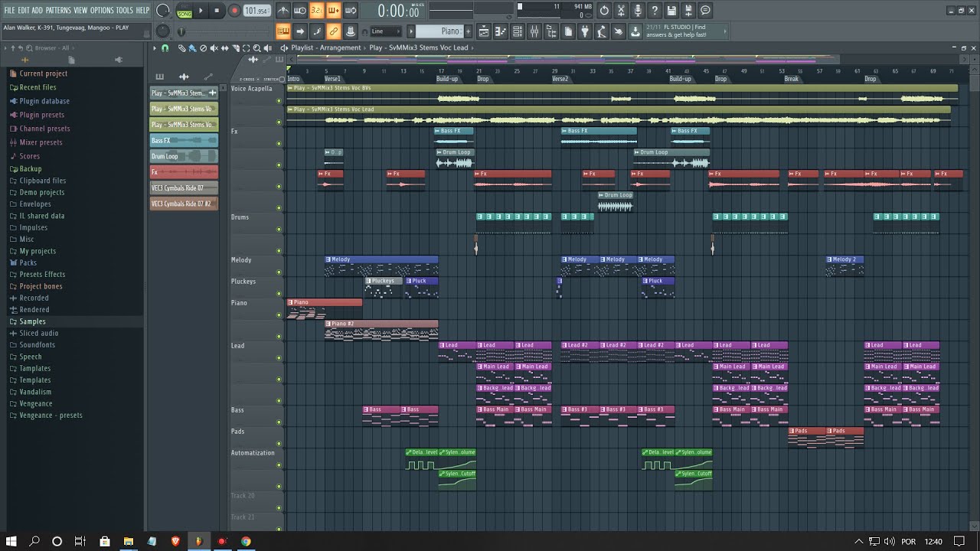Start recording with the Record button

click(234, 11)
